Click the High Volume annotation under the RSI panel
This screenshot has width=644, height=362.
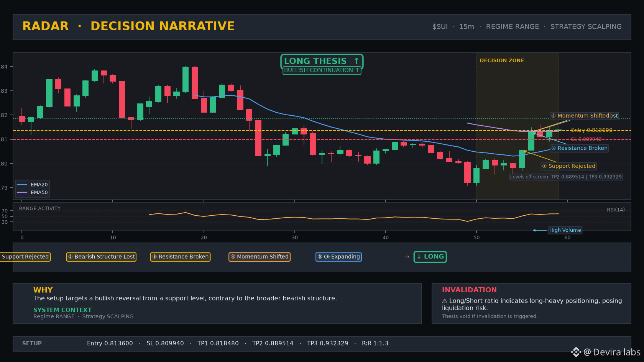(x=565, y=230)
